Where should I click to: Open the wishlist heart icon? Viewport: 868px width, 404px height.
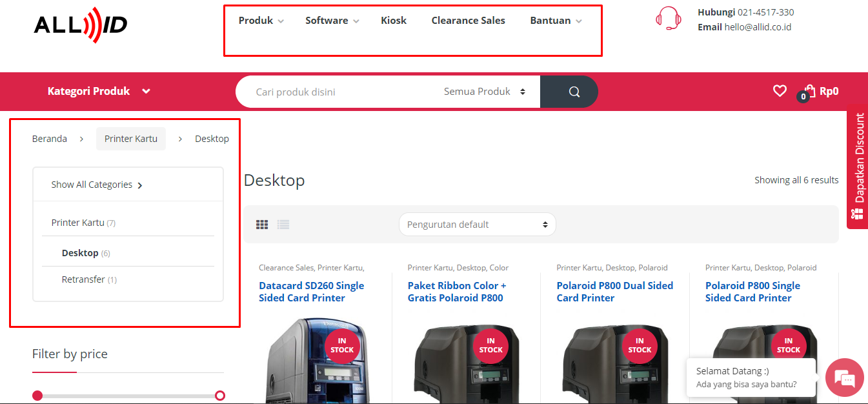coord(780,91)
